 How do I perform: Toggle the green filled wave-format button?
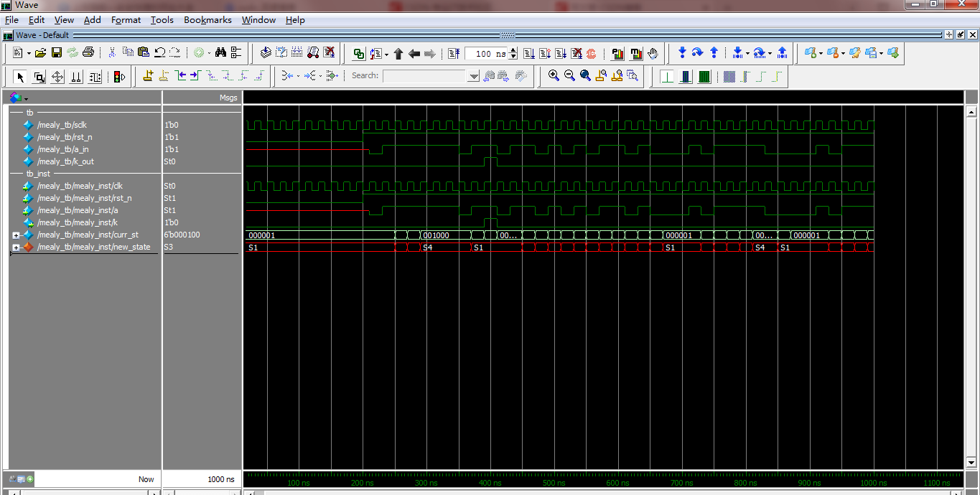click(704, 76)
